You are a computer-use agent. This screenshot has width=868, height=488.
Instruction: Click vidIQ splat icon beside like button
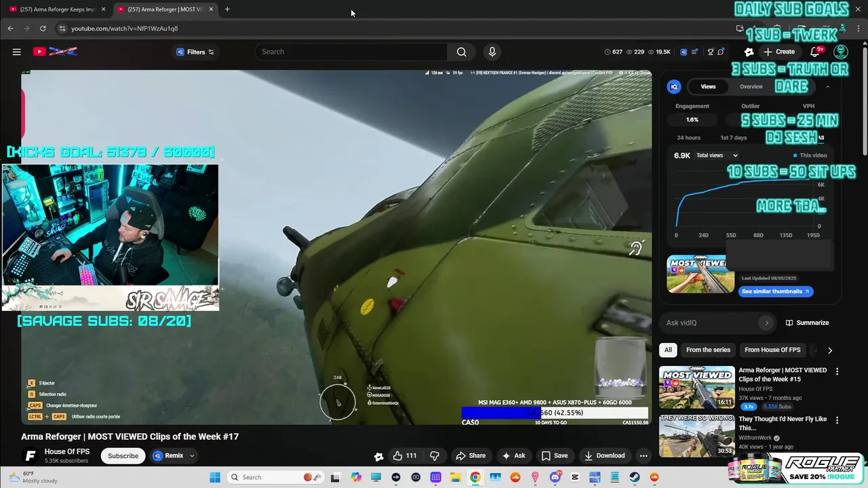378,456
